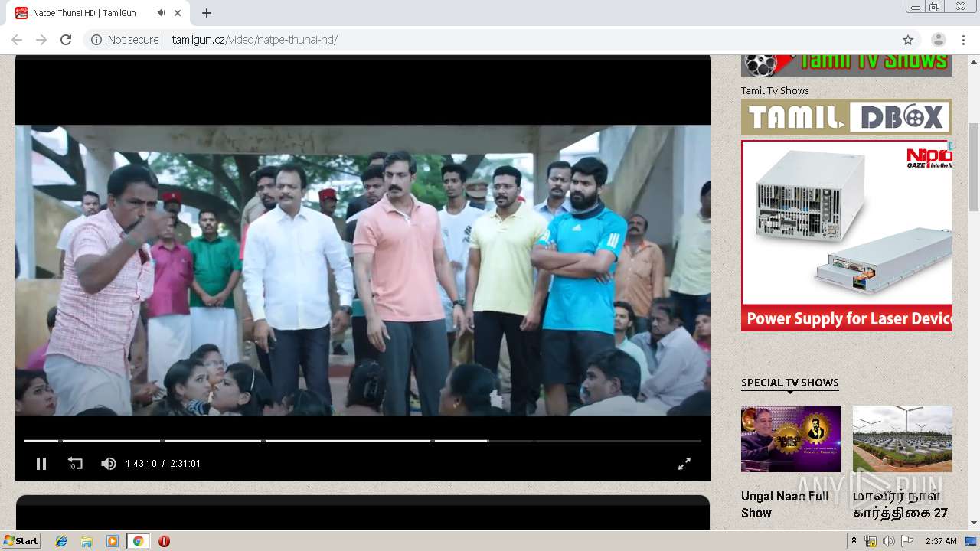The width and height of the screenshot is (980, 551).
Task: Open network tray icon
Action: (871, 541)
